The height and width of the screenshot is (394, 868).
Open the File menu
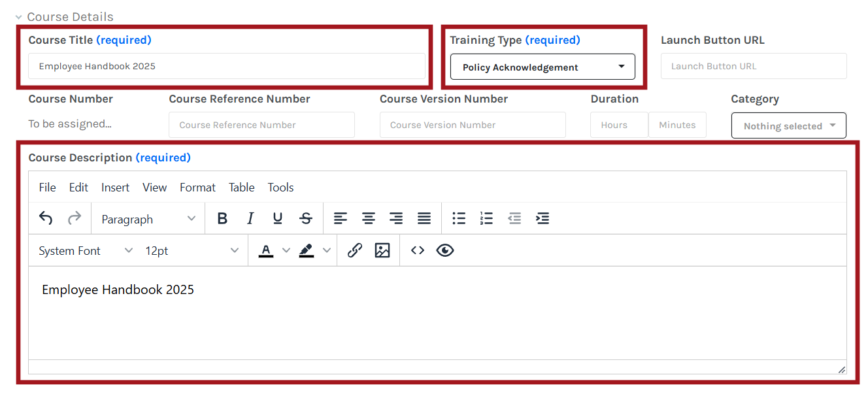click(x=48, y=188)
